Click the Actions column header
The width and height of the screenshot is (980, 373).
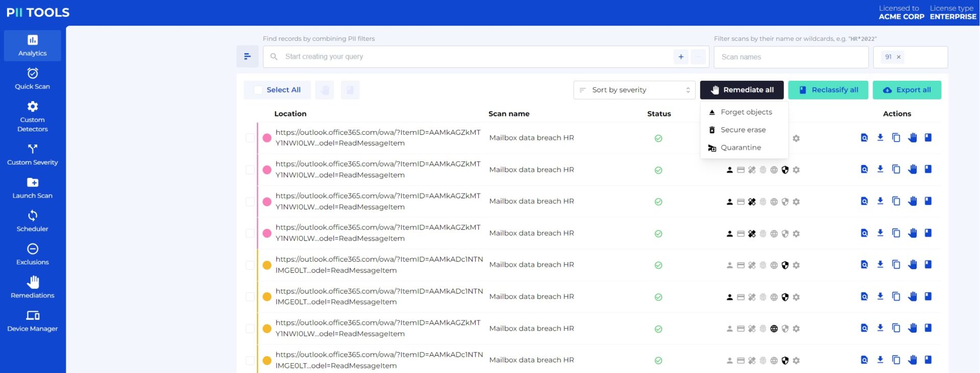coord(897,113)
